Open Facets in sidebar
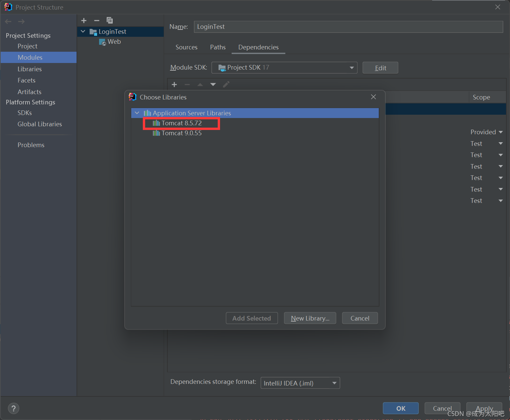This screenshot has width=510, height=420. 27,80
